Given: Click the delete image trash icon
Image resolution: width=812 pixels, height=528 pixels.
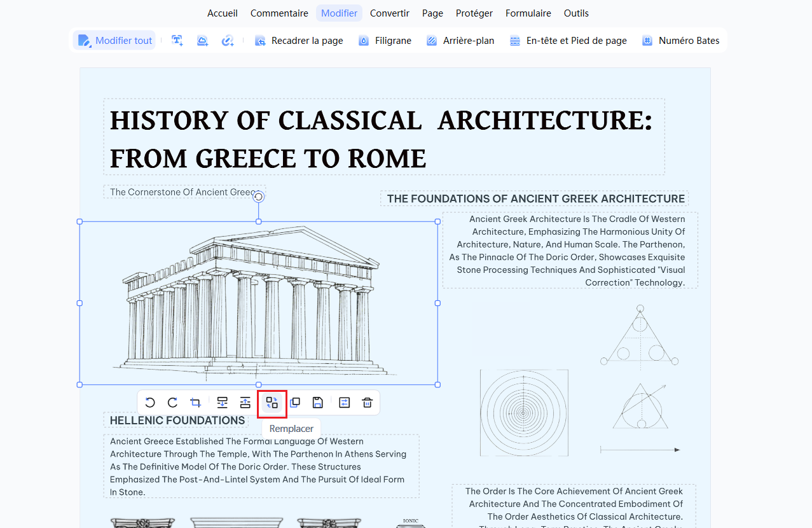Looking at the screenshot, I should click(x=367, y=403).
